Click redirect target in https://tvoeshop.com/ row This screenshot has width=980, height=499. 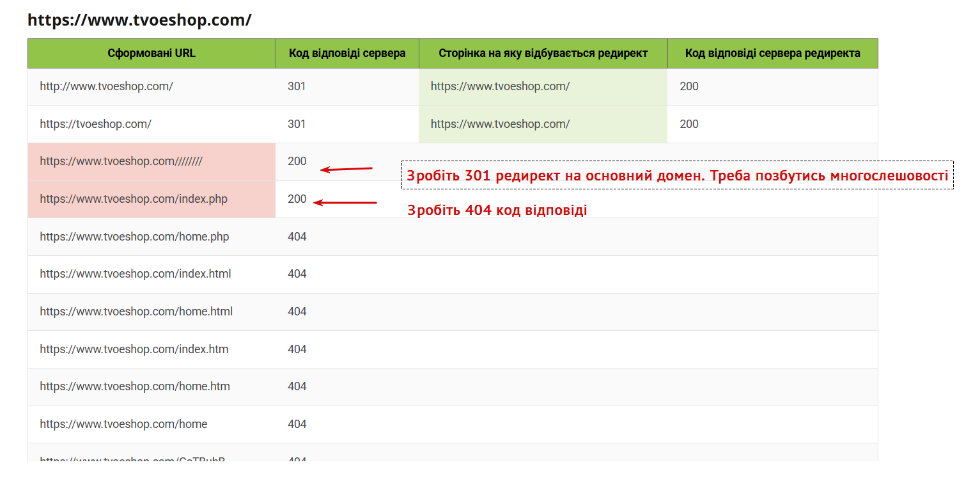click(x=543, y=124)
